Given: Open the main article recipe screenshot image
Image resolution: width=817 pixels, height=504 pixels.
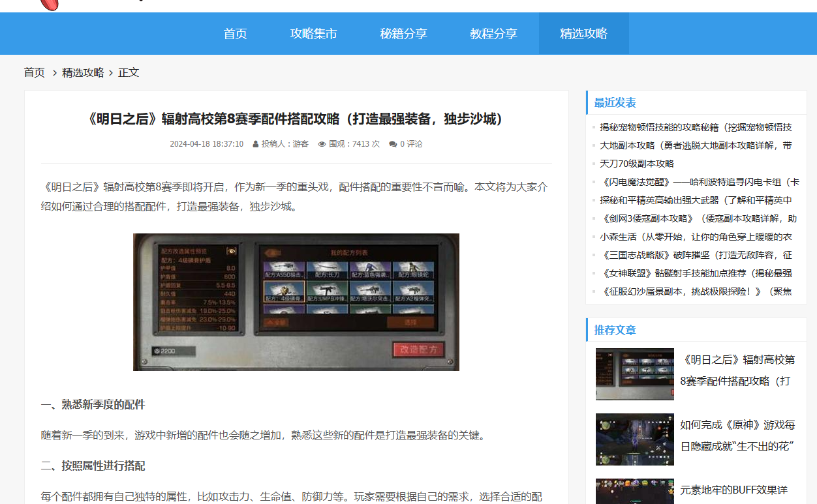Looking at the screenshot, I should (296, 302).
